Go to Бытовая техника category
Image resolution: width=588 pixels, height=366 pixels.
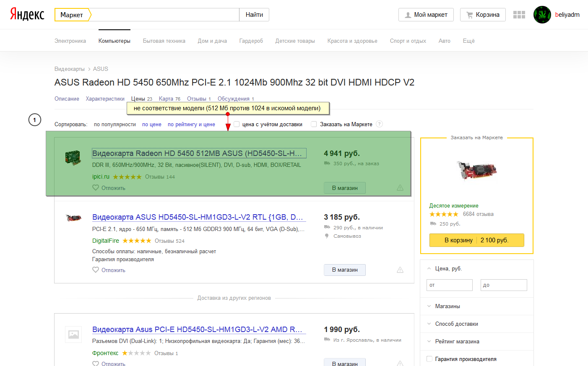point(164,41)
